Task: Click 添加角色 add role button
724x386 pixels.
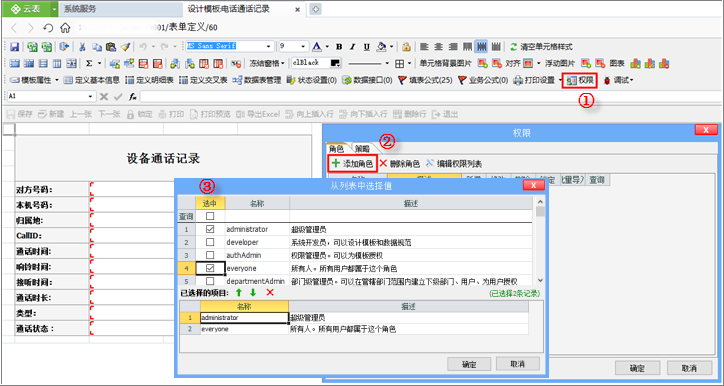Action: click(352, 163)
